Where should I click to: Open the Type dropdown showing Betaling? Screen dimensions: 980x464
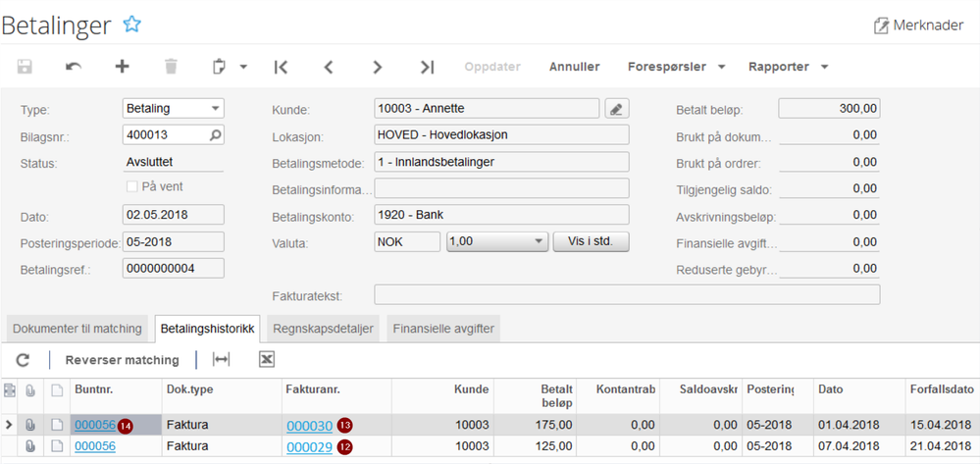click(174, 109)
